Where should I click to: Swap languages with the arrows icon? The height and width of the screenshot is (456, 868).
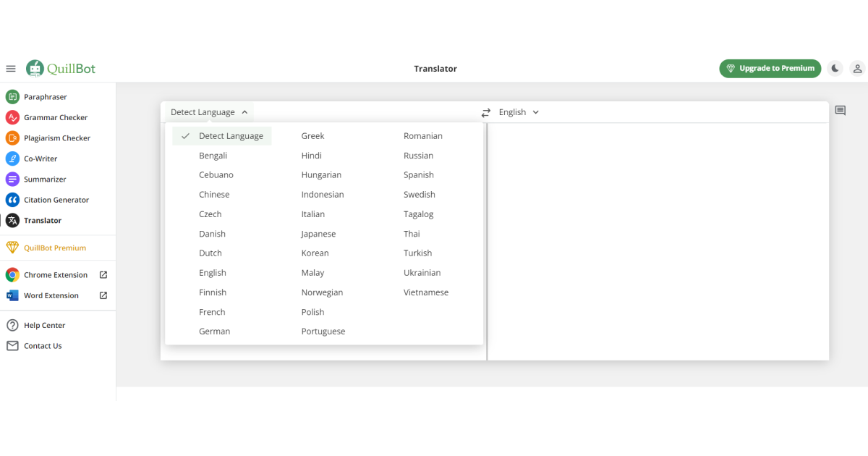[486, 112]
